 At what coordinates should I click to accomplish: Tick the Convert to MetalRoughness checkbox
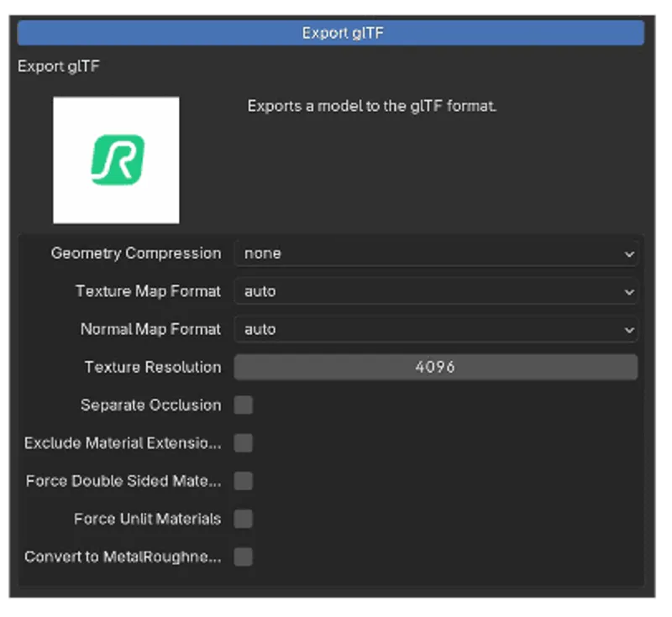(x=244, y=557)
